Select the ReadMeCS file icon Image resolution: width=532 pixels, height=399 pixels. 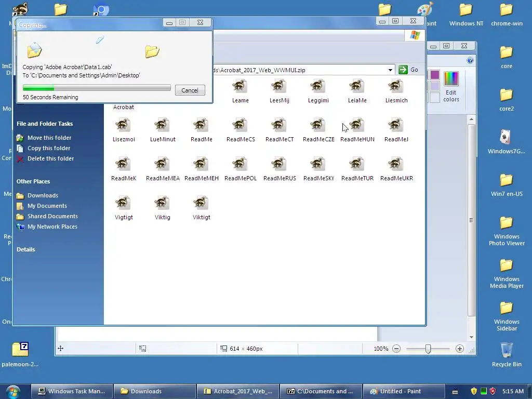pos(240,125)
